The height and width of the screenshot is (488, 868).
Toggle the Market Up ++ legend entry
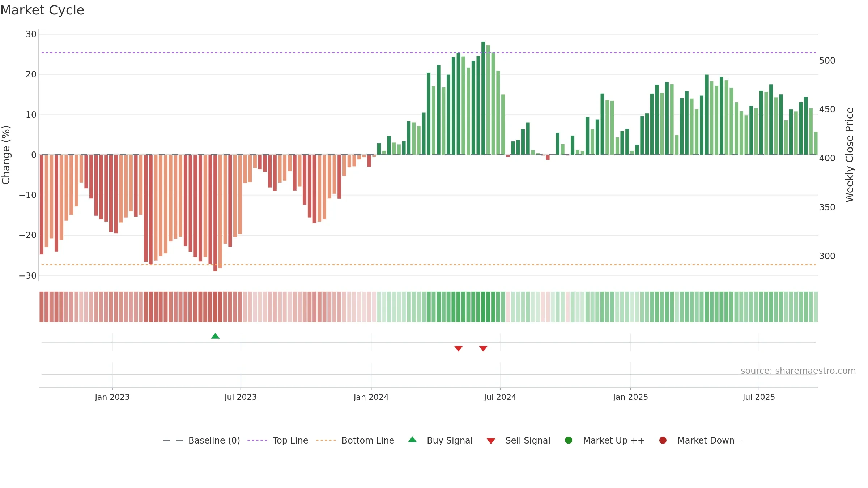tap(605, 440)
